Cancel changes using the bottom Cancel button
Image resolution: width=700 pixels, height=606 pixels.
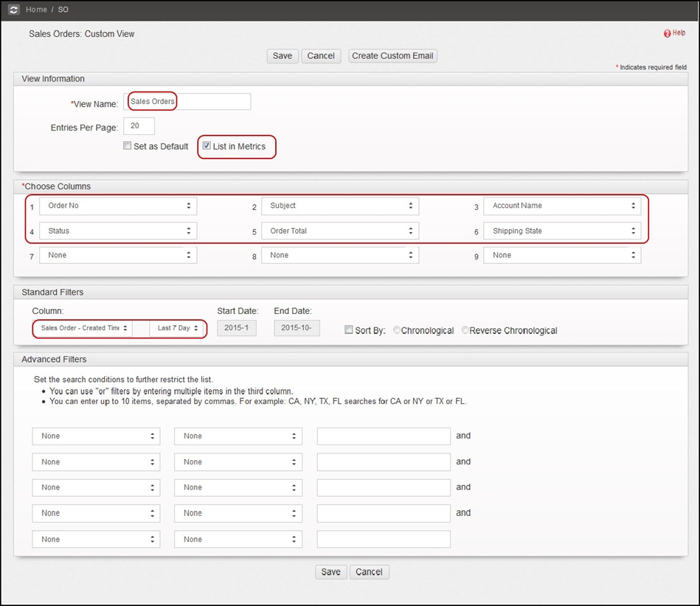click(369, 571)
